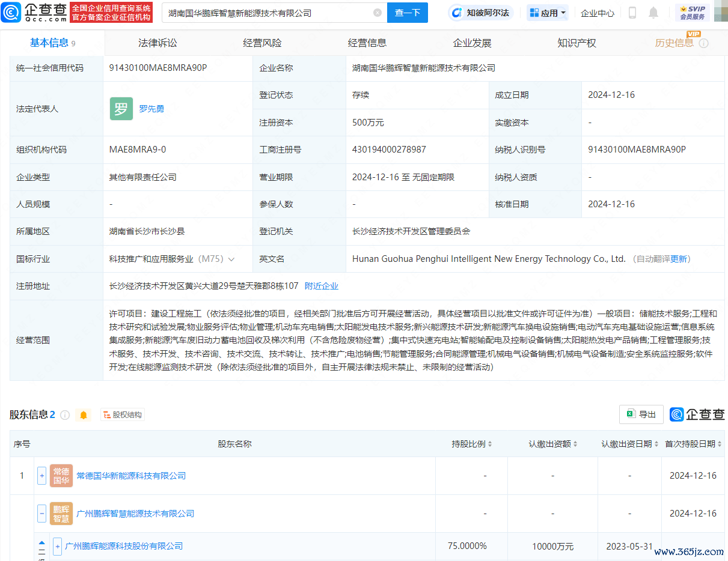Expand the 常德国华新能源科技有限公司 row
This screenshot has width=728, height=561.
[41, 476]
